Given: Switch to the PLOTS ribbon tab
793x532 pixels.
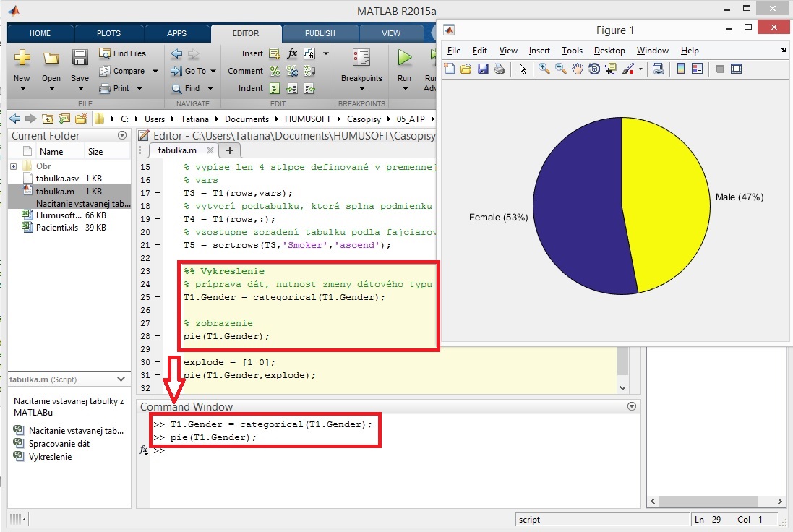Looking at the screenshot, I should [108, 33].
